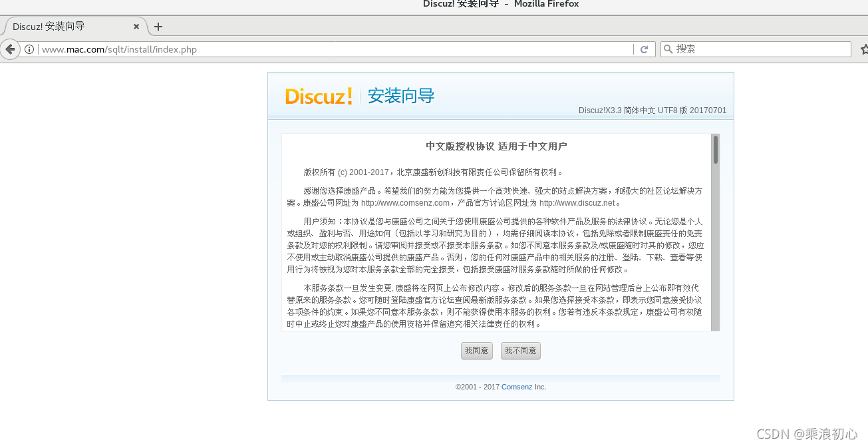Click the http://www.comsenz.com text in the agreement
This screenshot has width=868, height=446.
(405, 203)
